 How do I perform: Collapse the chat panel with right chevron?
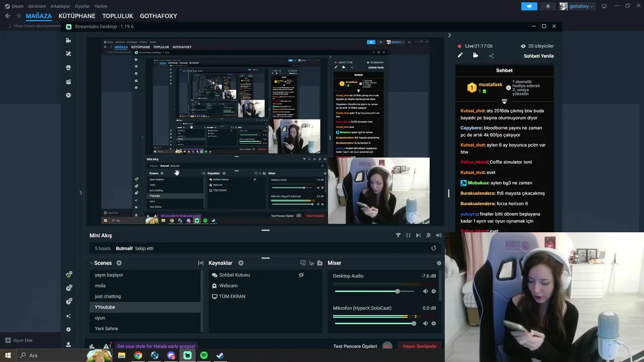point(449,35)
